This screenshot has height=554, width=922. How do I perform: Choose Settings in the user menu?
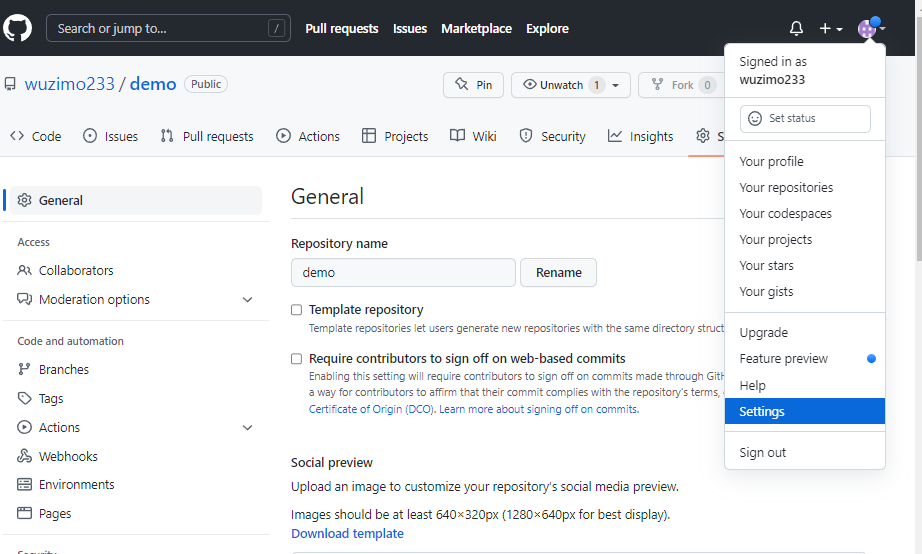762,411
